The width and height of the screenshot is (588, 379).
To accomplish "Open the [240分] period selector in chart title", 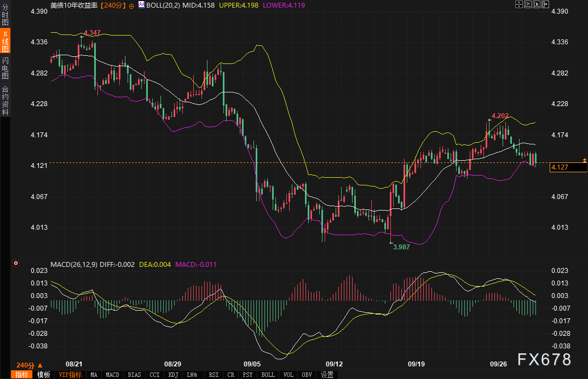I will click(x=113, y=5).
